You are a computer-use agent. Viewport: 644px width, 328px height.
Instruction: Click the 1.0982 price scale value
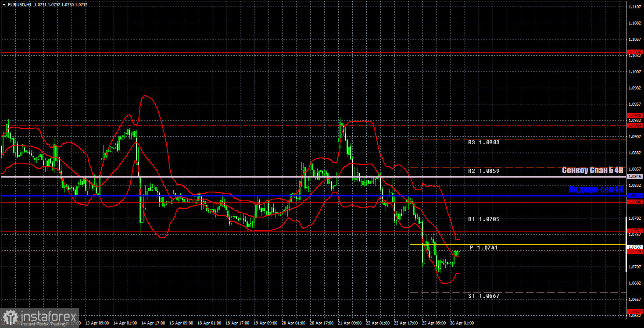tap(635, 88)
